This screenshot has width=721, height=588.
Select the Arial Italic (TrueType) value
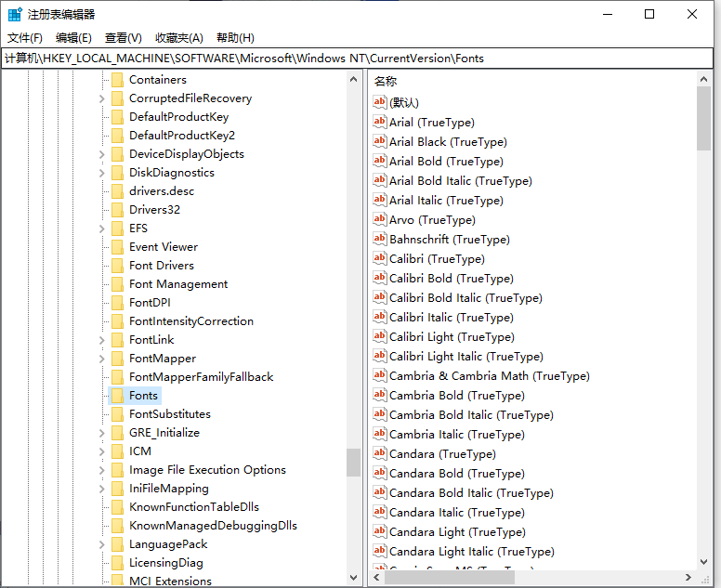pyautogui.click(x=447, y=201)
